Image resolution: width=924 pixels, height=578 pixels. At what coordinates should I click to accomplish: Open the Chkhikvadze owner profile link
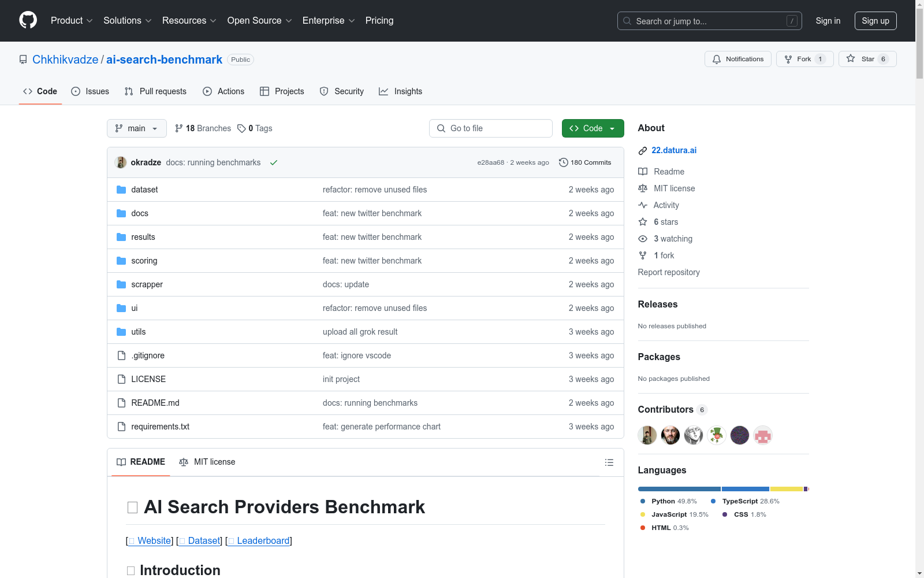(65, 60)
